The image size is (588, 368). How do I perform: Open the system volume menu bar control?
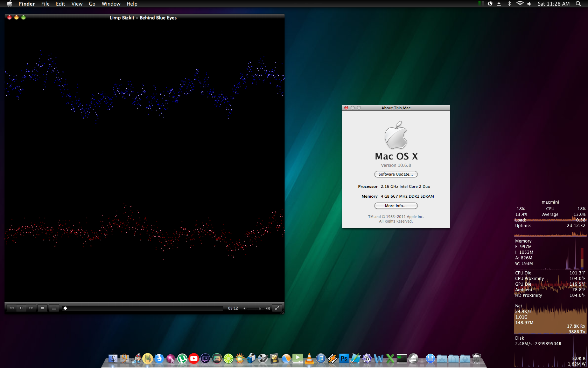coord(529,4)
